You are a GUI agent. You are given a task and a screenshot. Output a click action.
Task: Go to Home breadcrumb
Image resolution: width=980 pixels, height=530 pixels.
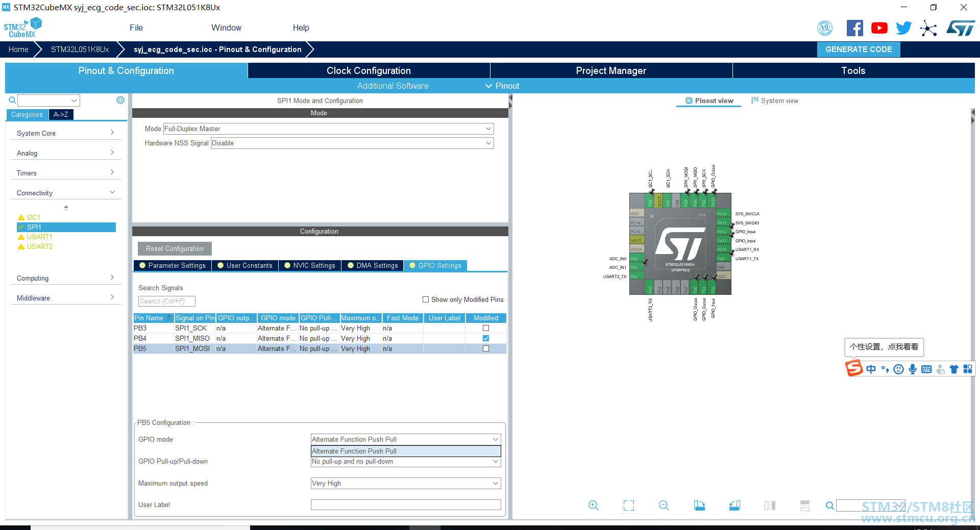18,49
